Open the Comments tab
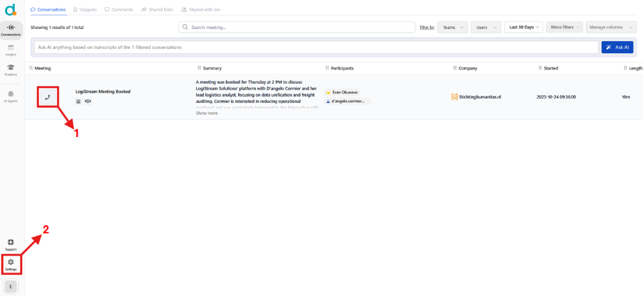The image size is (644, 296). tap(119, 10)
